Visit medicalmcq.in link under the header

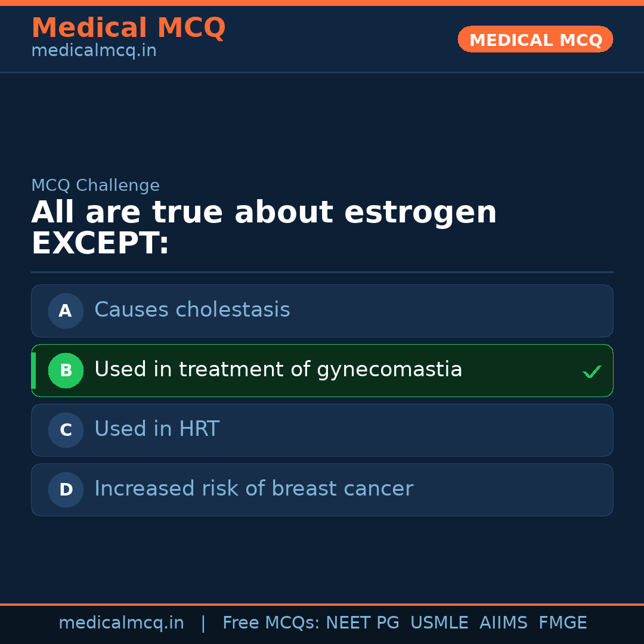[x=94, y=51]
